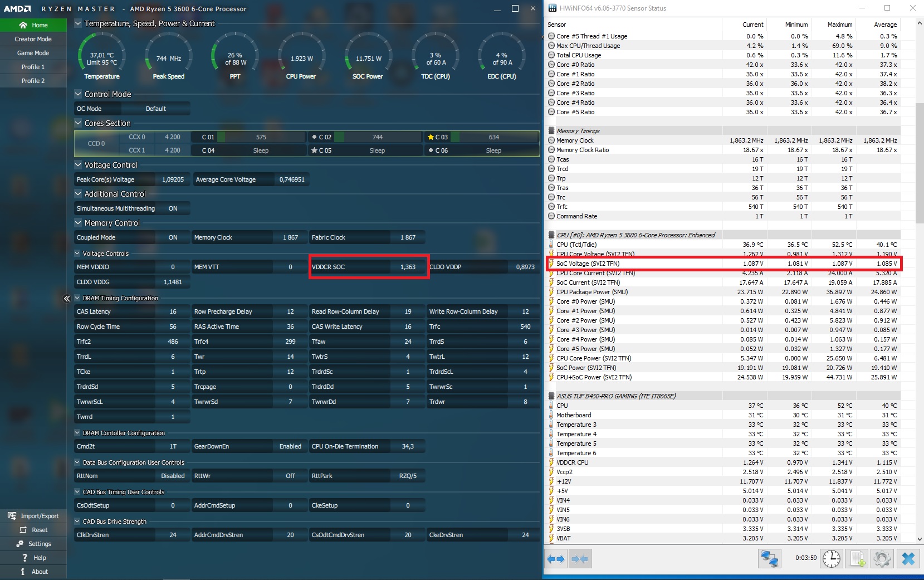
Task: Toggle RttNom Disabled value
Action: click(x=173, y=476)
